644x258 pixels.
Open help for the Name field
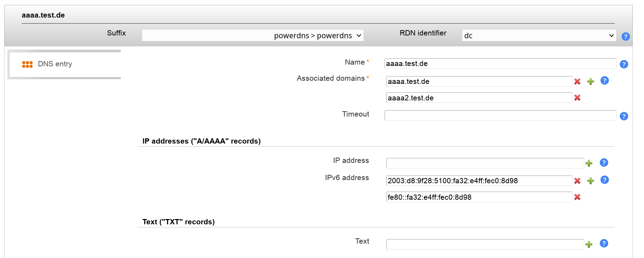(624, 64)
